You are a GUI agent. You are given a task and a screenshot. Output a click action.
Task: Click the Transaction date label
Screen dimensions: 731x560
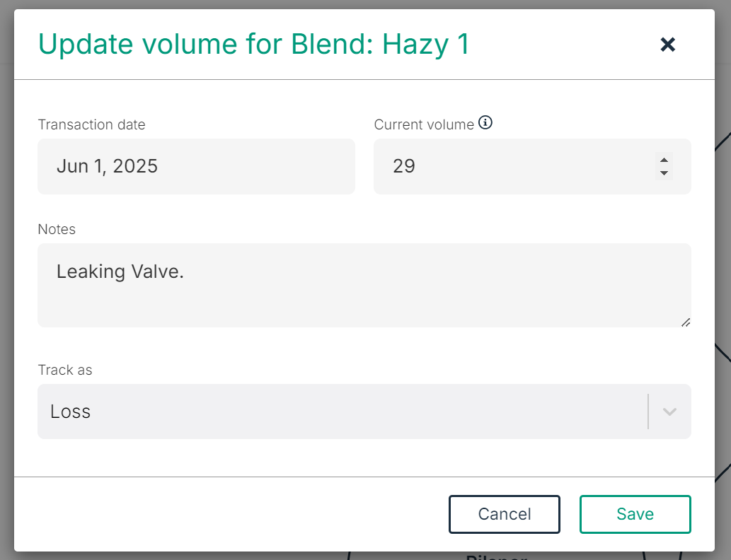[x=91, y=124]
